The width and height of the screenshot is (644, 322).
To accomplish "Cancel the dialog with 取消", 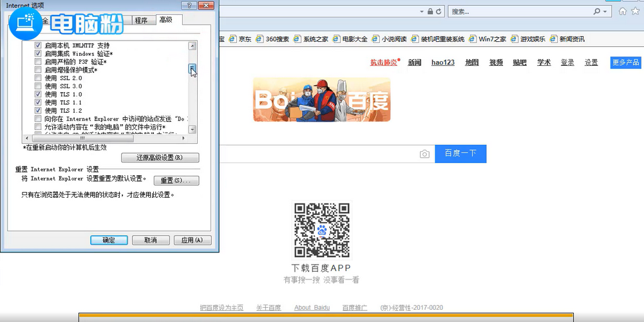I will pos(151,240).
